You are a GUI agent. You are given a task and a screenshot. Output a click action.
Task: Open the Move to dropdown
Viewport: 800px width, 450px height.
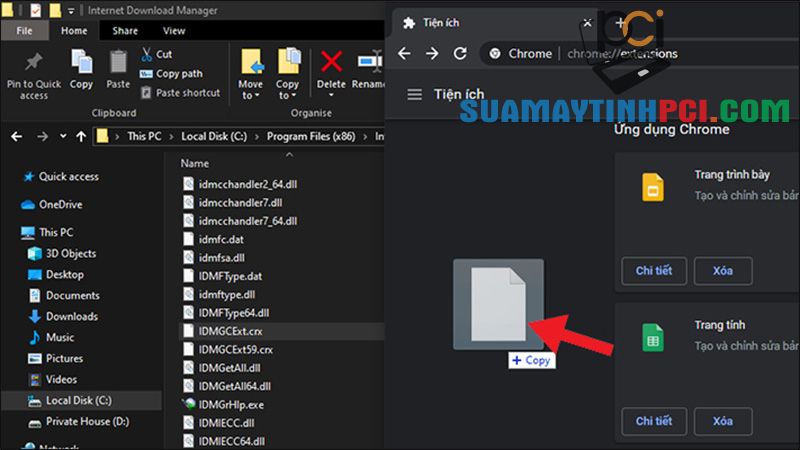point(251,90)
